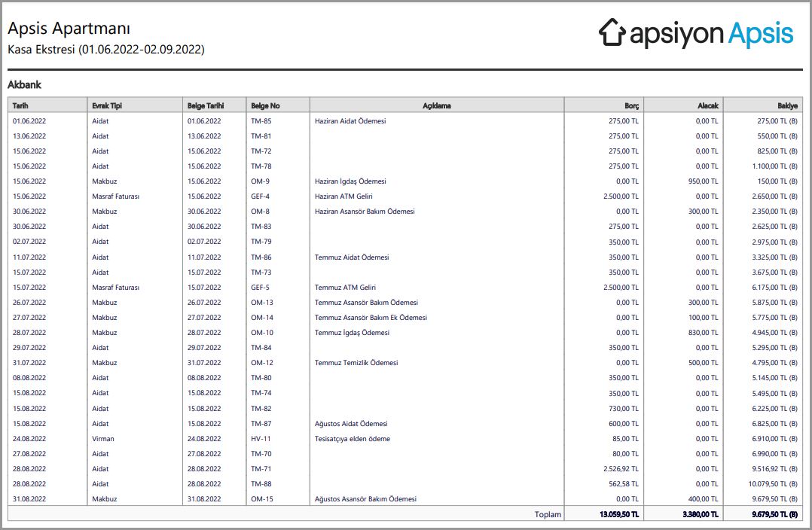Click the 6.175,00 TL (B) balance
Screen dimensions: 812x530
(x=774, y=288)
